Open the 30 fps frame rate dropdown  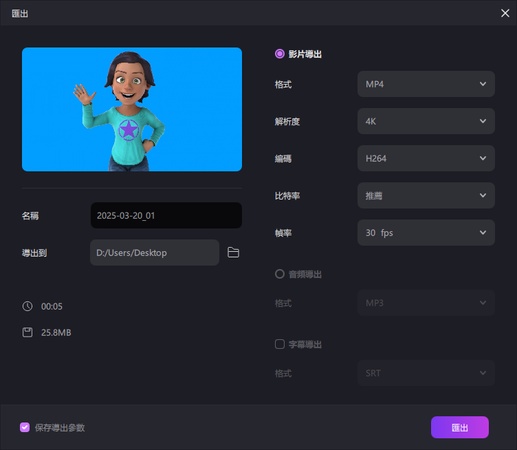(426, 233)
